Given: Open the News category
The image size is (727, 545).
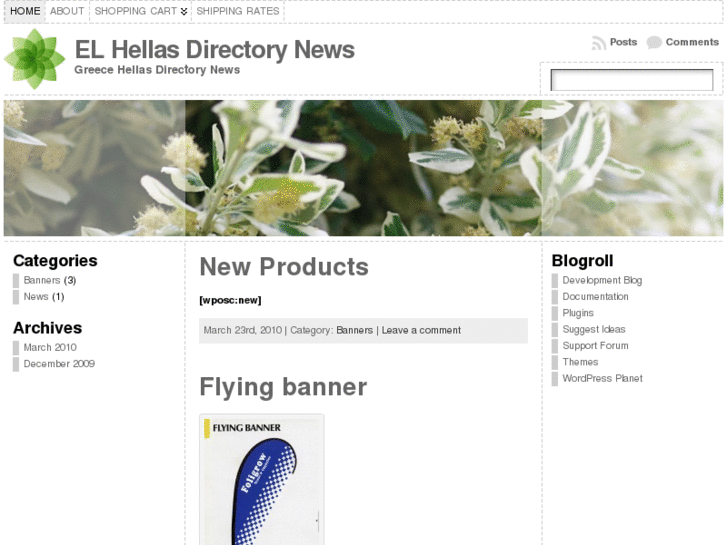Looking at the screenshot, I should [x=36, y=296].
